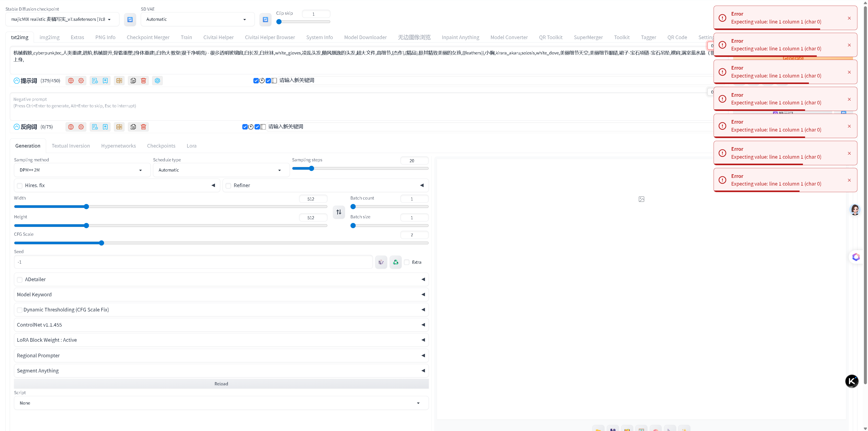868x431 pixels.
Task: Open the Sampling method dropdown
Action: tap(82, 170)
